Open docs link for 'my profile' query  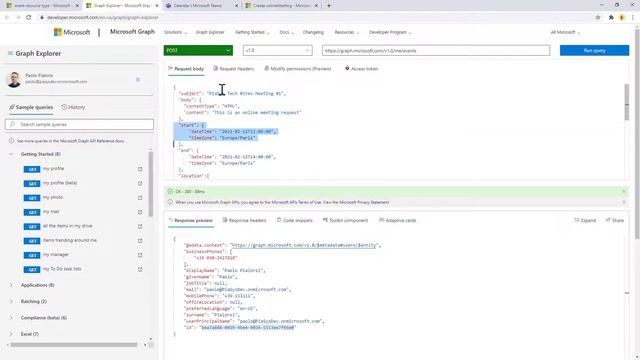point(140,169)
